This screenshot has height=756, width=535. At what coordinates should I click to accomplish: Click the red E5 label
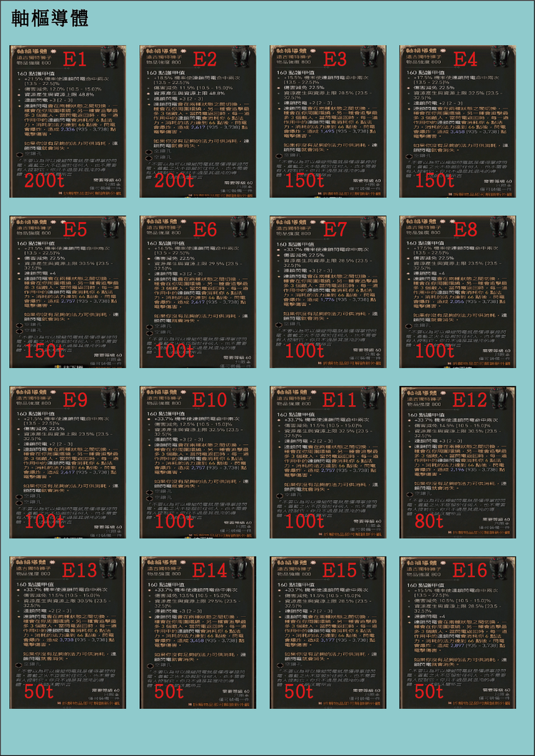click(x=75, y=230)
